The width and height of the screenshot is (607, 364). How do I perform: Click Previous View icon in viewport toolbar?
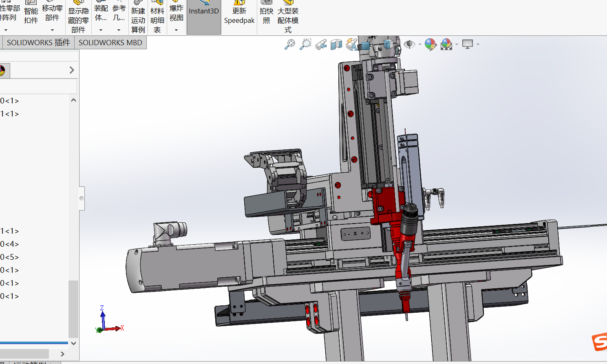click(321, 44)
